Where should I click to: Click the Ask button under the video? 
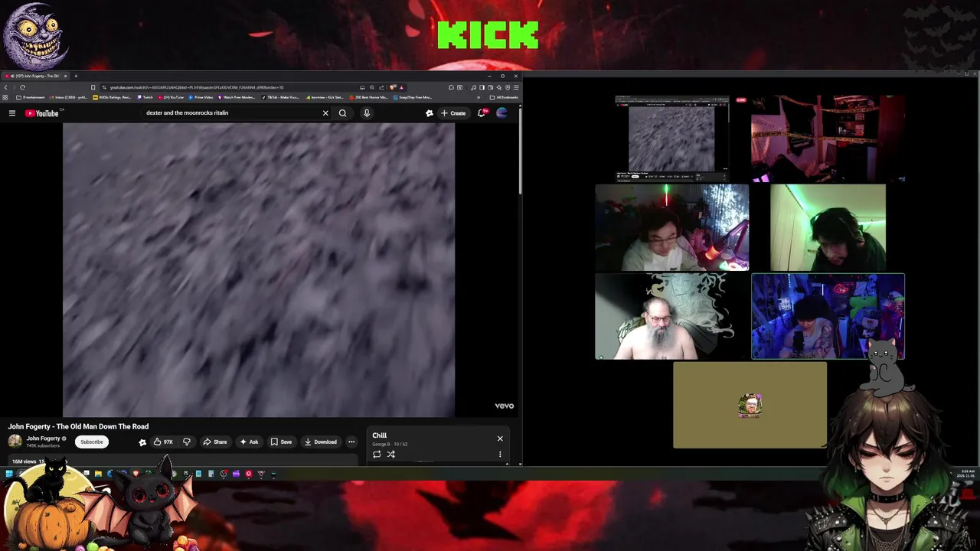point(249,442)
